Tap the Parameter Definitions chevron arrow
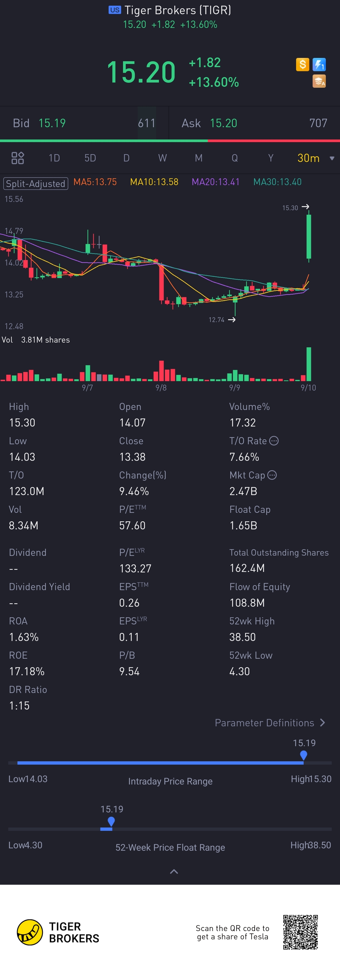 (x=323, y=723)
